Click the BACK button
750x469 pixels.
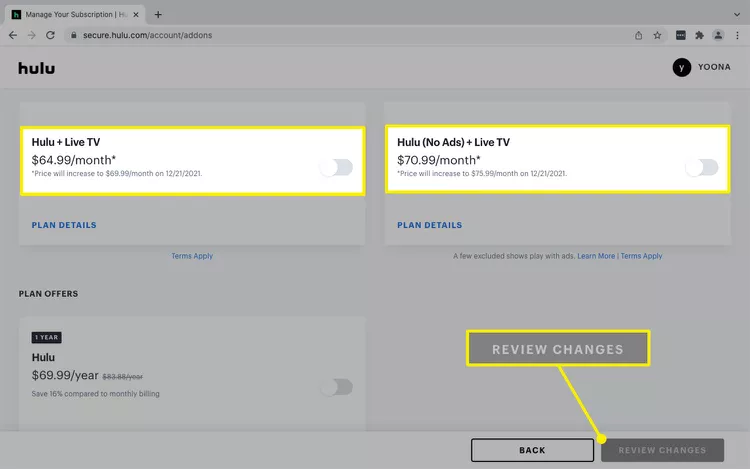coord(532,450)
